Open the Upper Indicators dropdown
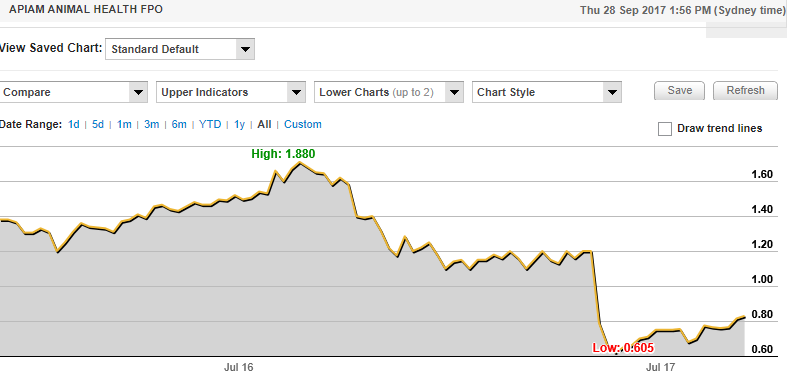The image size is (787, 375). [x=231, y=92]
